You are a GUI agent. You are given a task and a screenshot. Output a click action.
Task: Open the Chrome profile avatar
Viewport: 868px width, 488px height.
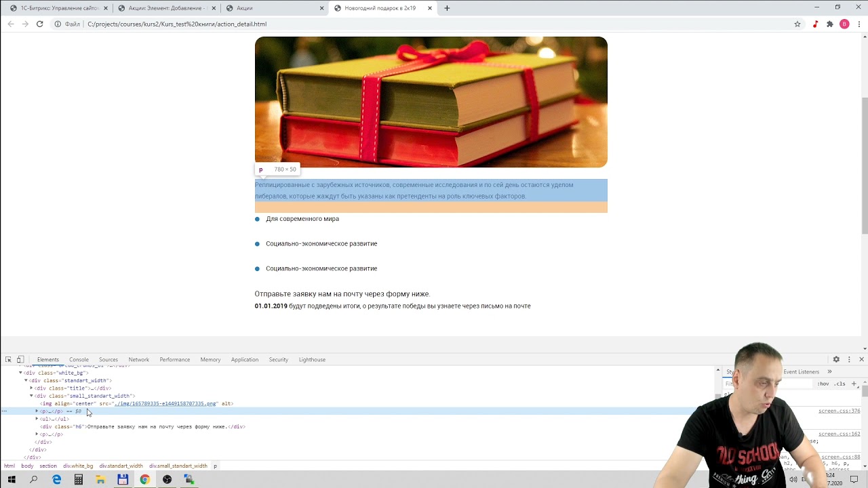tap(844, 24)
